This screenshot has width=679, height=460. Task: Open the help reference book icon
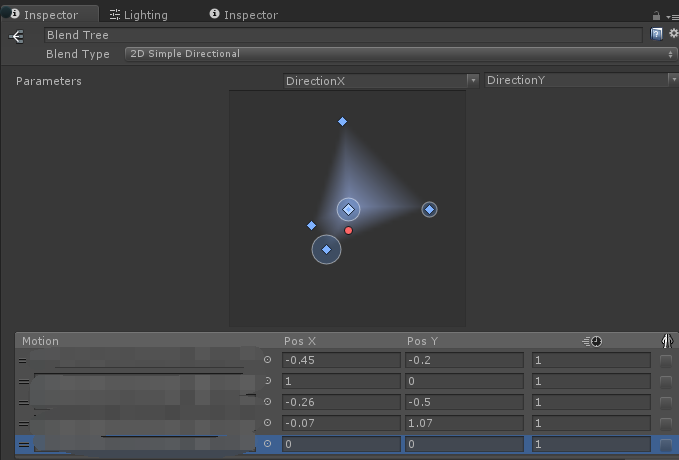(x=656, y=34)
